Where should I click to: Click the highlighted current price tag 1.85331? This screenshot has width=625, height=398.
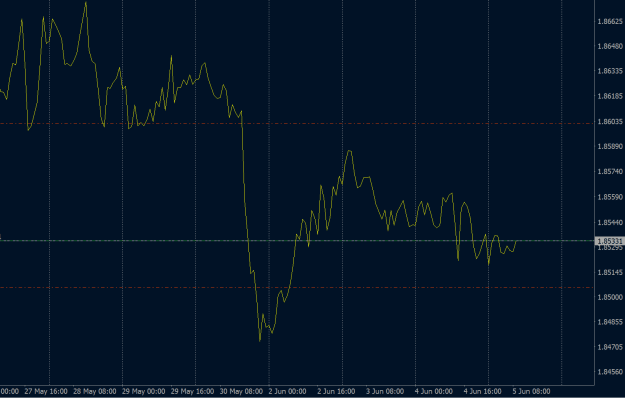(609, 241)
